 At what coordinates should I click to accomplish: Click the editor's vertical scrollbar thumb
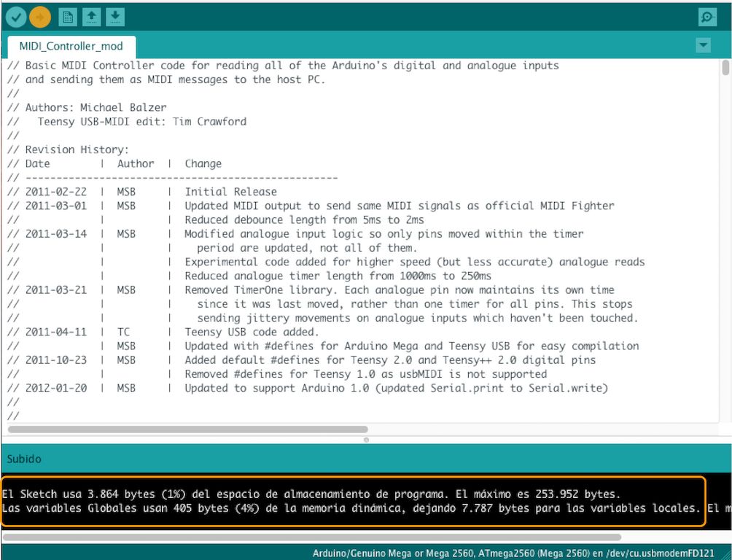[x=725, y=69]
